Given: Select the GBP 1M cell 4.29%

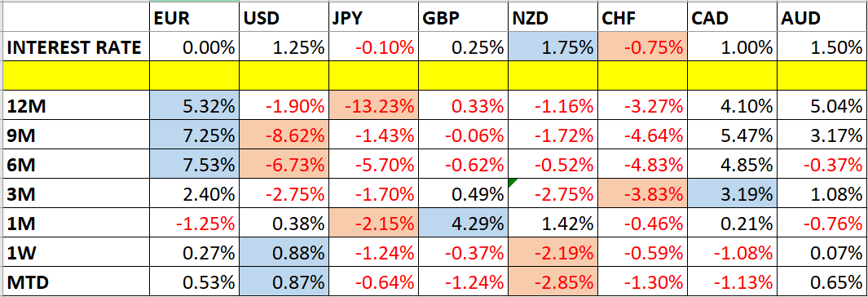Looking at the screenshot, I should [463, 223].
